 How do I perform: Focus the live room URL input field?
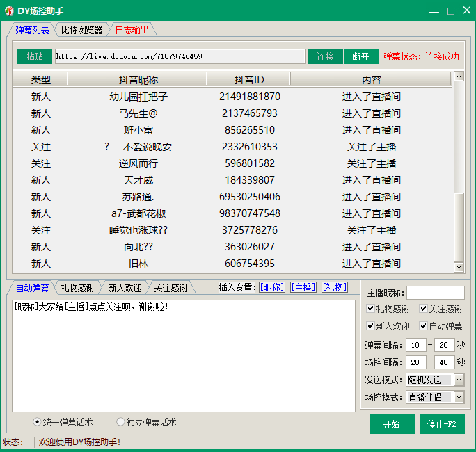tap(180, 56)
